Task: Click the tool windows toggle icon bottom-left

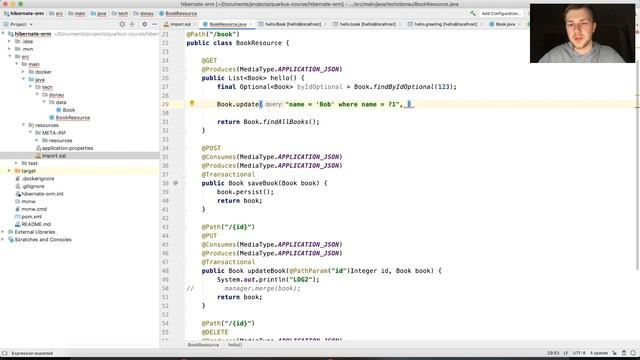Action: pos(4,353)
